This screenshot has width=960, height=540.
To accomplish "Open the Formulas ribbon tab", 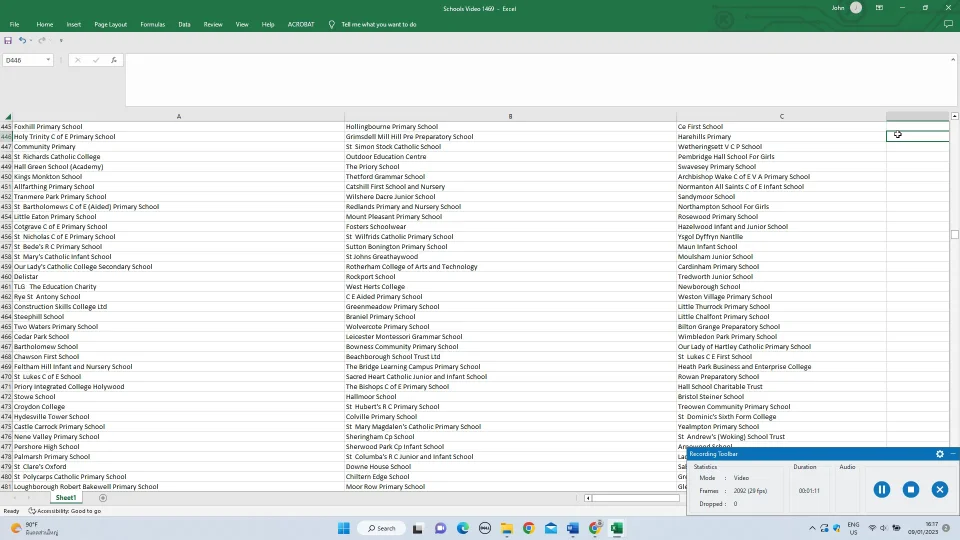I will tap(152, 24).
